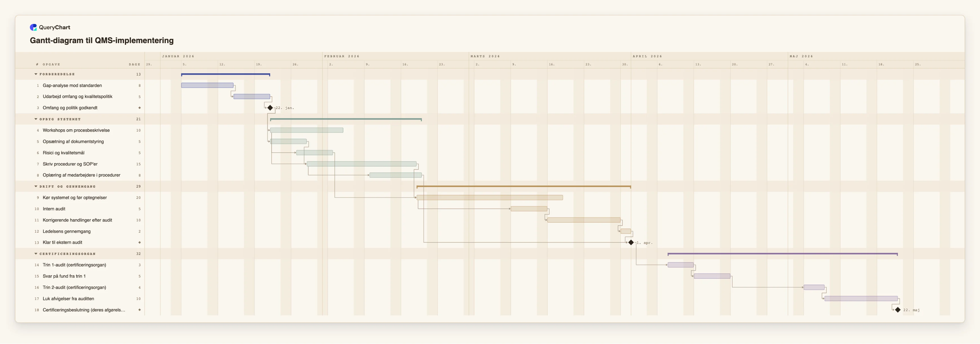Click the milestone diamond in Certificeringsbeslutning's DAGE cell
Screen dimensions: 980x344
139,310
